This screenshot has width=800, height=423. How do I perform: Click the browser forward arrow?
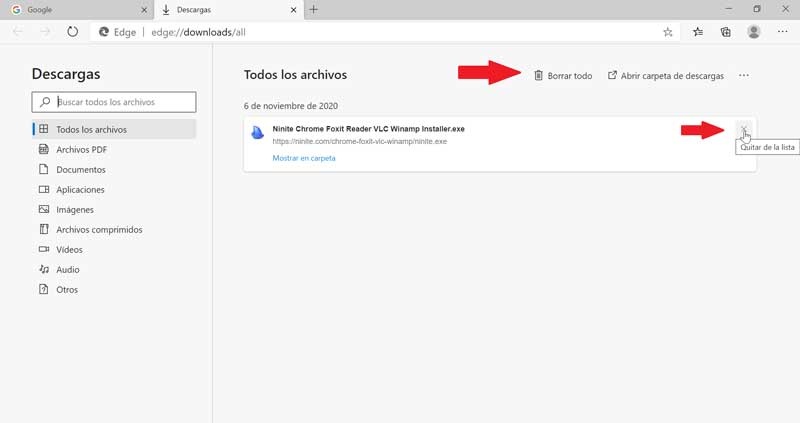[45, 32]
